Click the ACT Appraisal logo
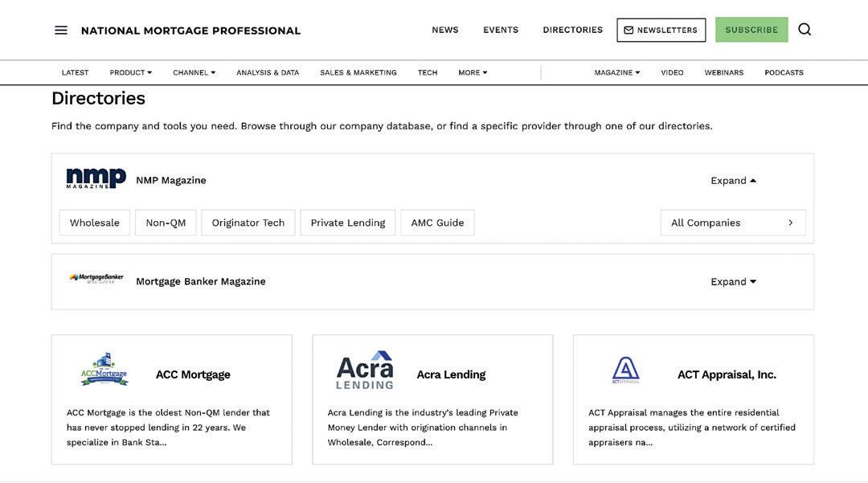The width and height of the screenshot is (868, 483). (x=625, y=370)
